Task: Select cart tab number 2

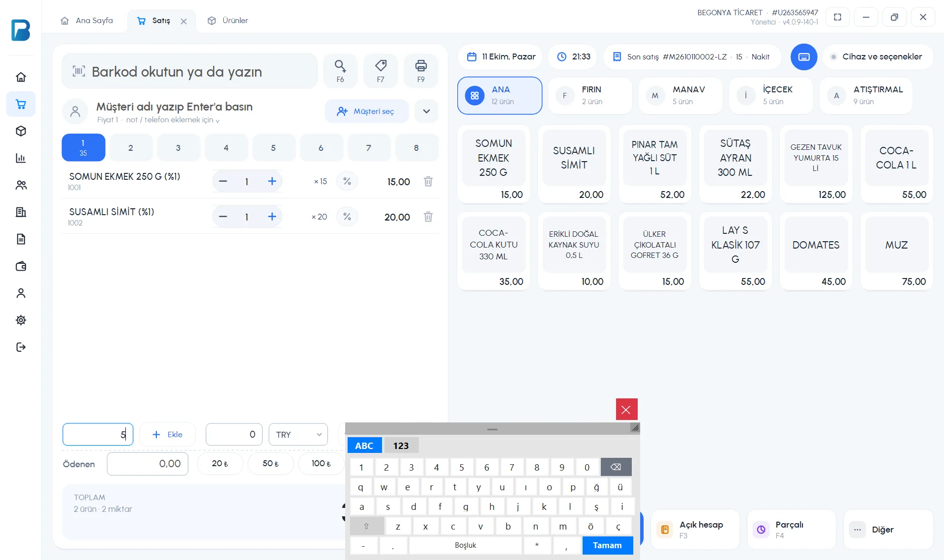Action: (131, 148)
